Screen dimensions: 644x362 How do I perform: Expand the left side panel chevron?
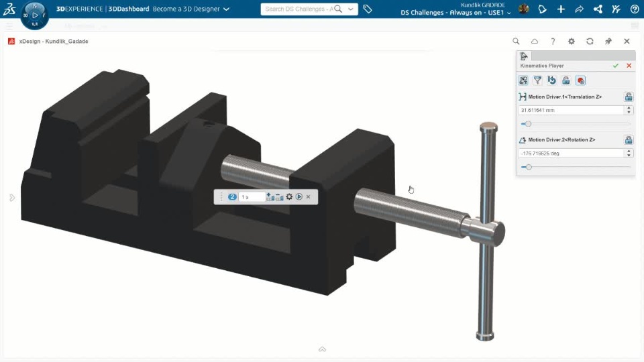point(12,198)
